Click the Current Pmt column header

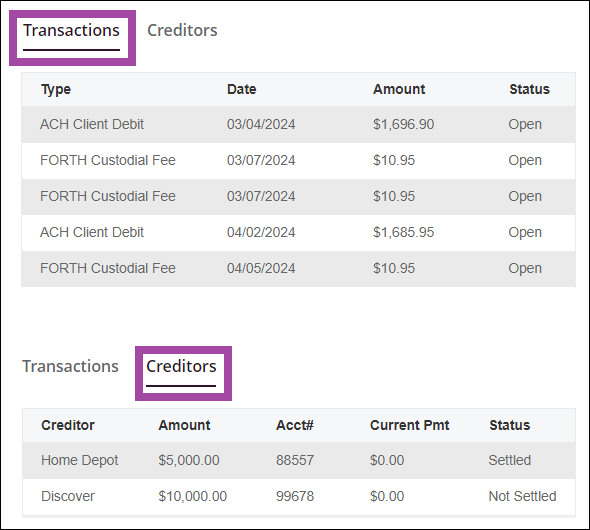(x=409, y=425)
